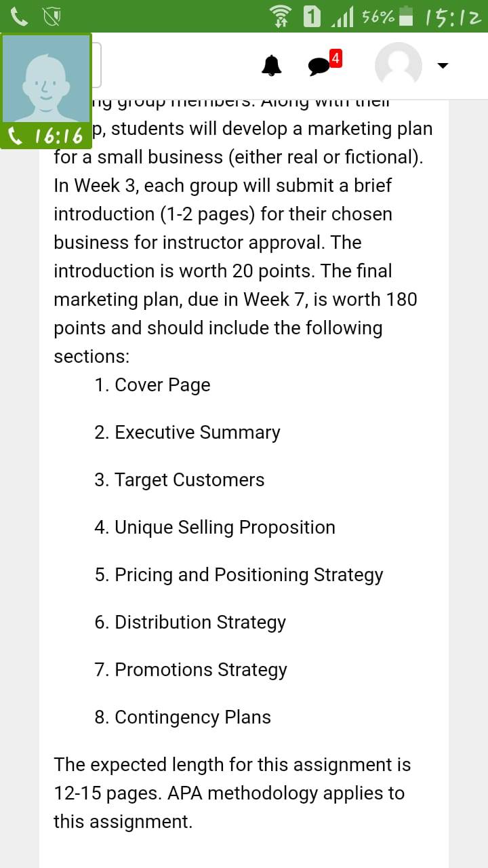The height and width of the screenshot is (868, 488).
Task: Tap the red 4 unread messages badge
Action: pyautogui.click(x=335, y=58)
